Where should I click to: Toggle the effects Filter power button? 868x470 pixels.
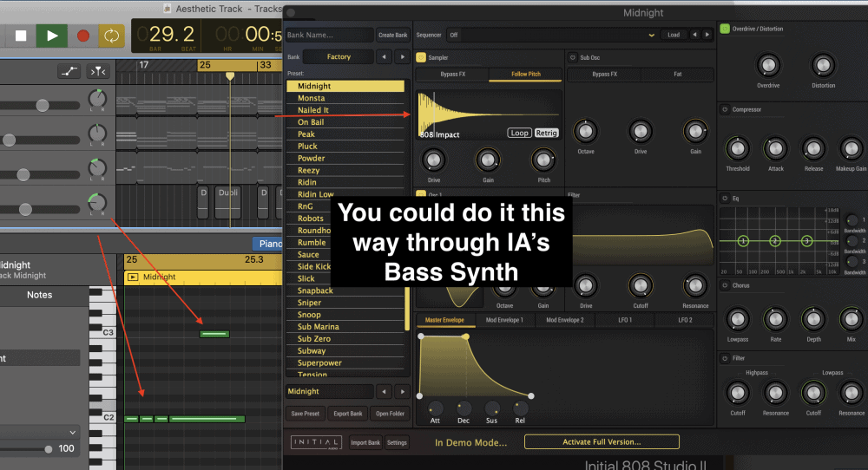pyautogui.click(x=725, y=358)
